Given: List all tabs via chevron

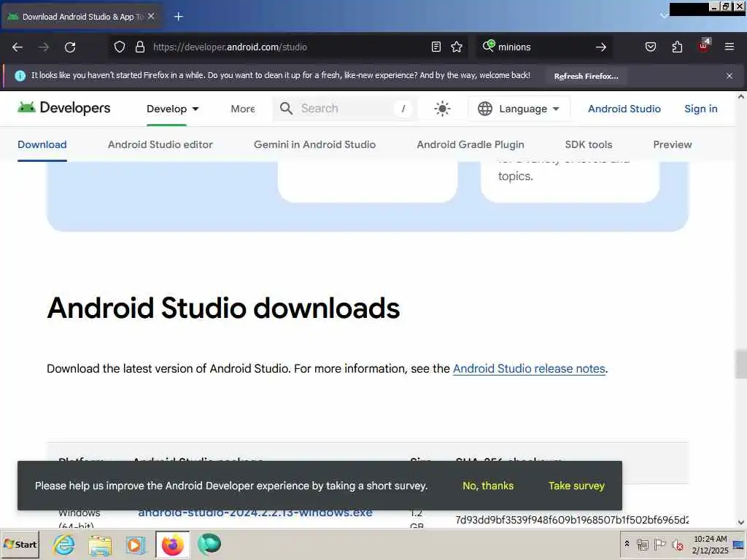Looking at the screenshot, I should (x=664, y=16).
